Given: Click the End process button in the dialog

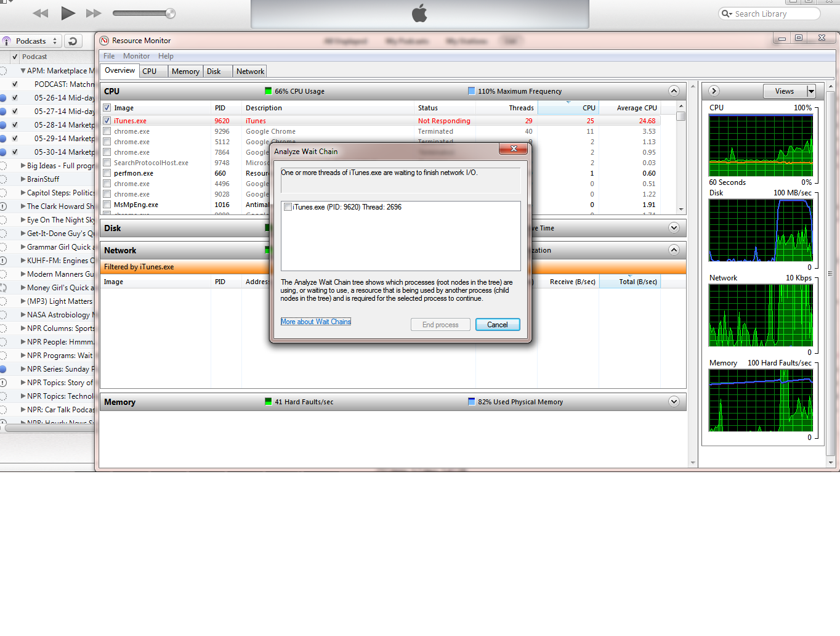Looking at the screenshot, I should pyautogui.click(x=440, y=325).
